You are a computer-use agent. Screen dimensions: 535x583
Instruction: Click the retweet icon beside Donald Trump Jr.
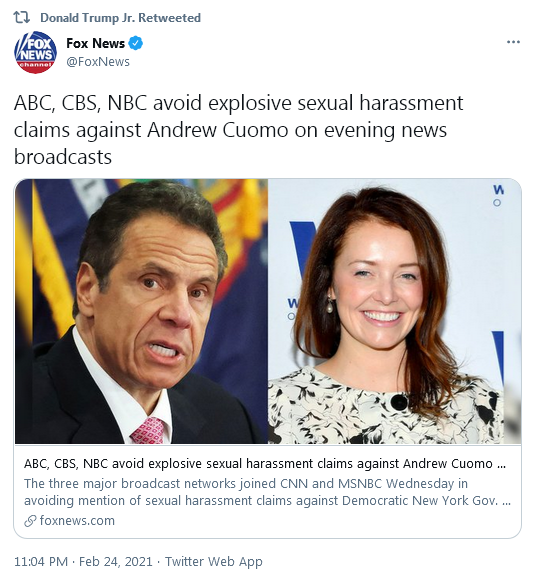22,17
